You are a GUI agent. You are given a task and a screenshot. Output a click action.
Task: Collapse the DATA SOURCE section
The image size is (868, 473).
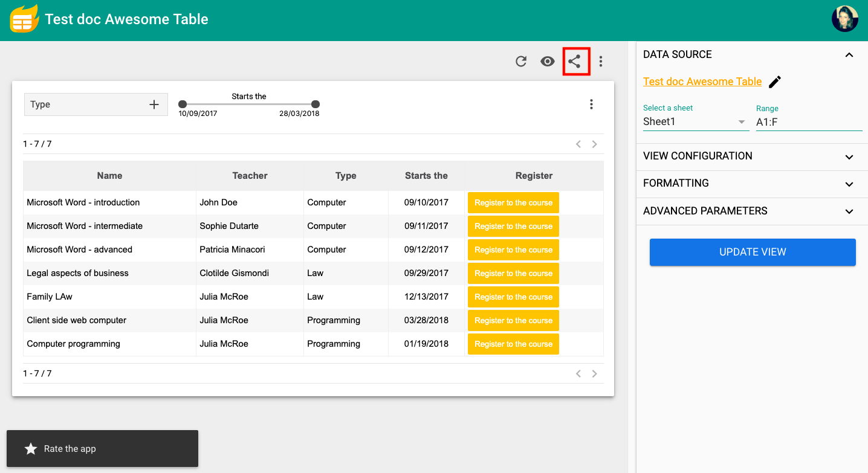click(849, 55)
